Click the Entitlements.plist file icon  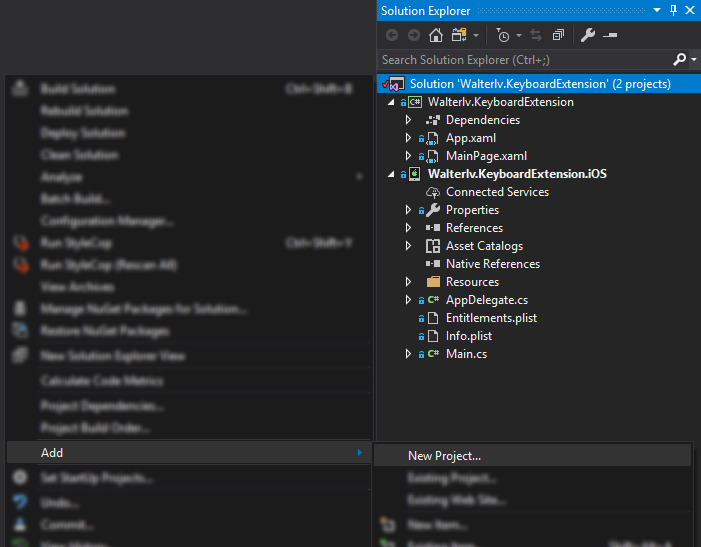tap(433, 318)
